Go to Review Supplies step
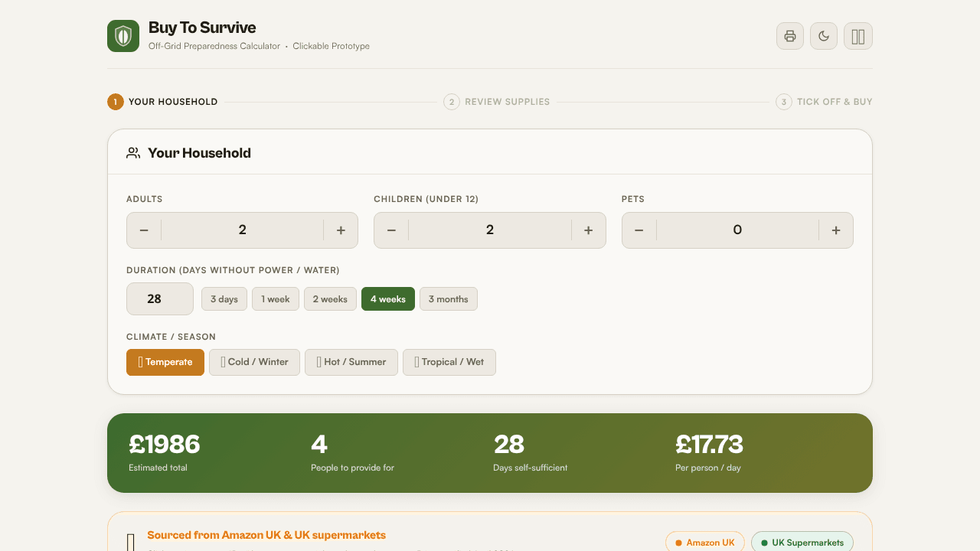Viewport: 980px width, 551px height. click(497, 102)
